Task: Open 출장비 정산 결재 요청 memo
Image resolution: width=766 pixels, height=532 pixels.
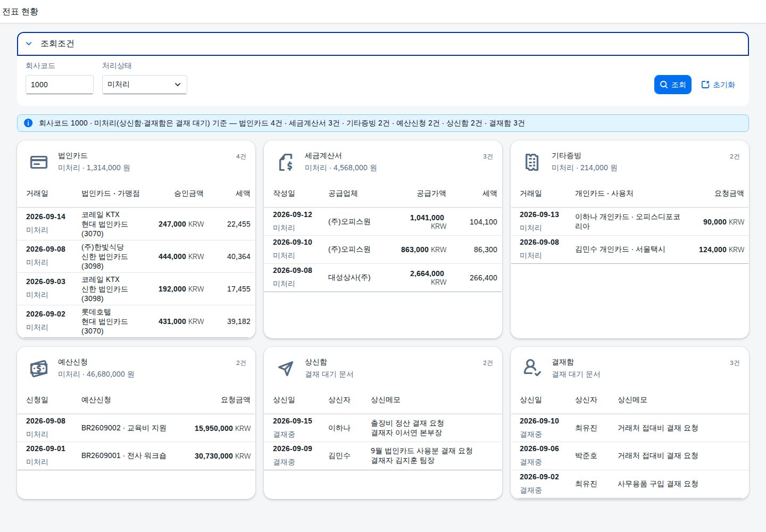Action: click(407, 423)
